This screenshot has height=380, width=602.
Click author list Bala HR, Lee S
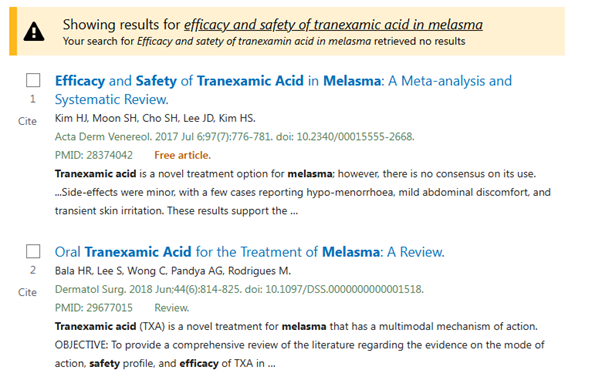point(173,271)
